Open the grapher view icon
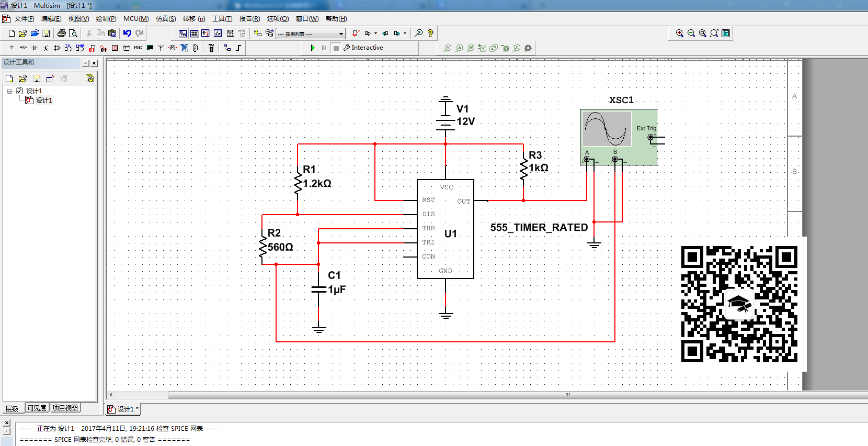Viewport: 868px width, 446px height. point(218,33)
